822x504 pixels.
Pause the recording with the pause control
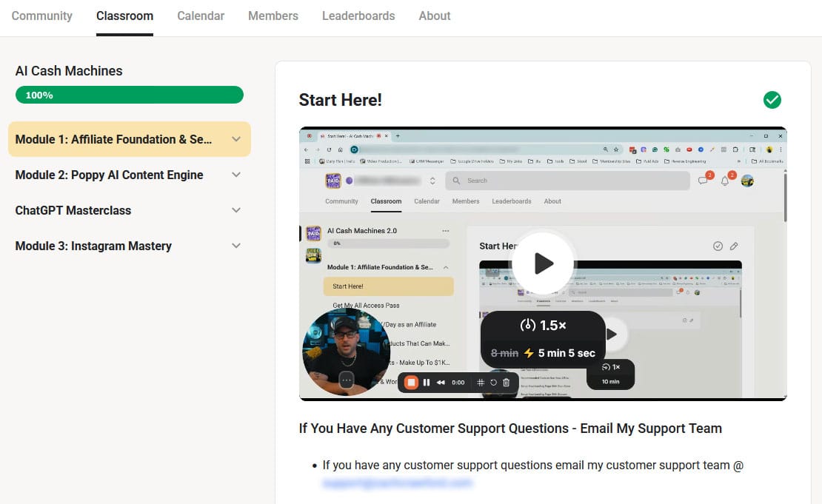point(427,382)
